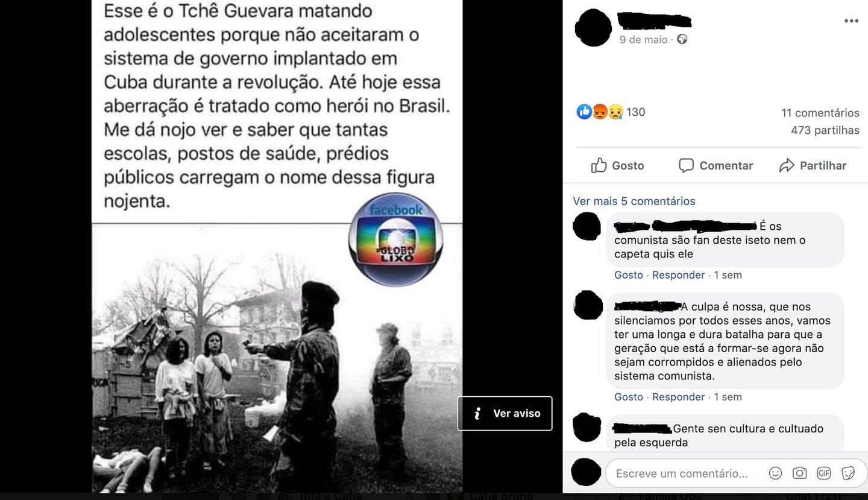Image resolution: width=868 pixels, height=500 pixels.
Task: Open the sticker picker in comment box
Action: coord(848,473)
